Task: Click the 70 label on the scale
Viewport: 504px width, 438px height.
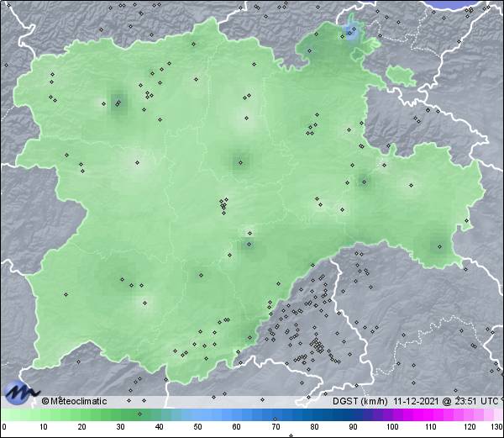Action: (x=276, y=427)
